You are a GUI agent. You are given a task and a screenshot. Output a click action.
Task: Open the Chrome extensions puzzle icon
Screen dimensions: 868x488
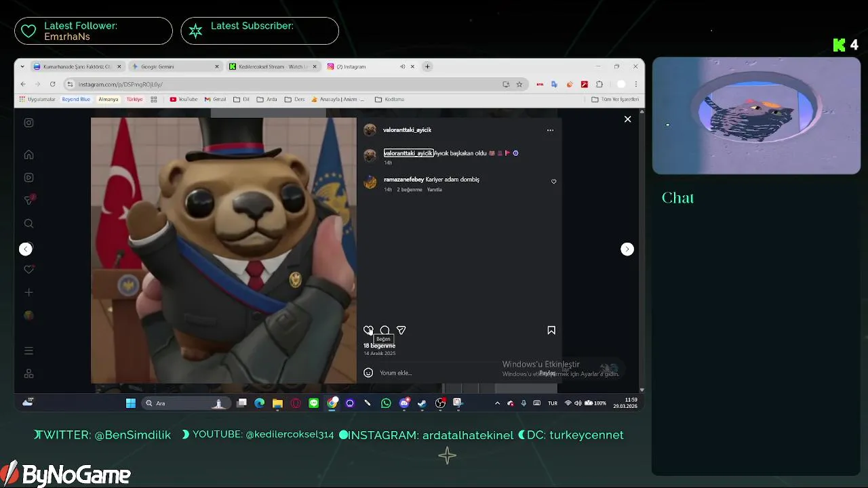[x=599, y=84]
